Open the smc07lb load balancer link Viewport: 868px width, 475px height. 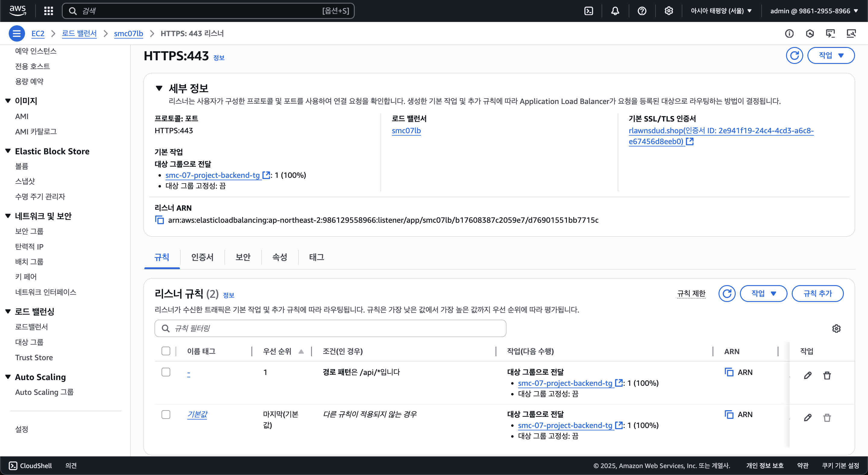(x=406, y=131)
